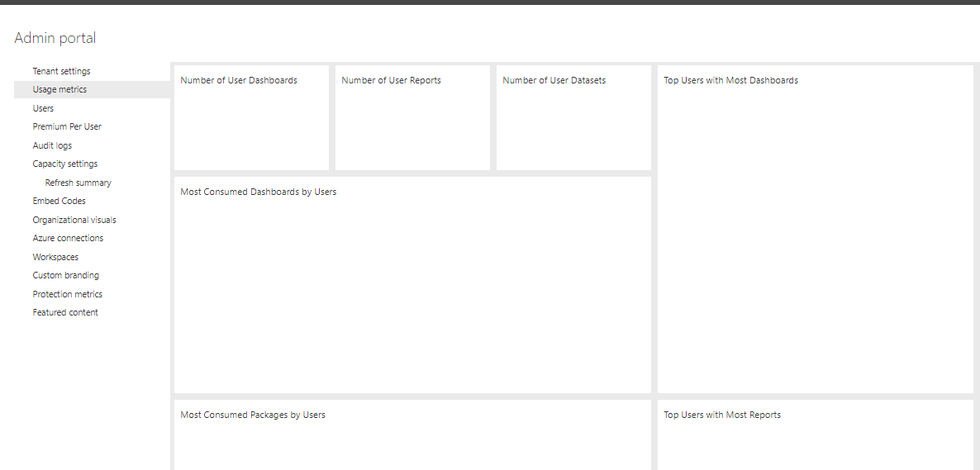Click Most Consumed Packages by Users title

click(x=253, y=415)
